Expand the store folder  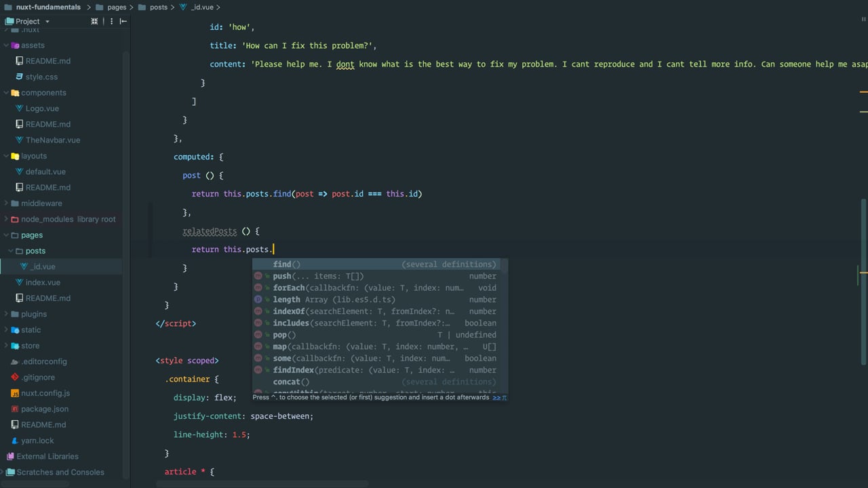(x=6, y=346)
